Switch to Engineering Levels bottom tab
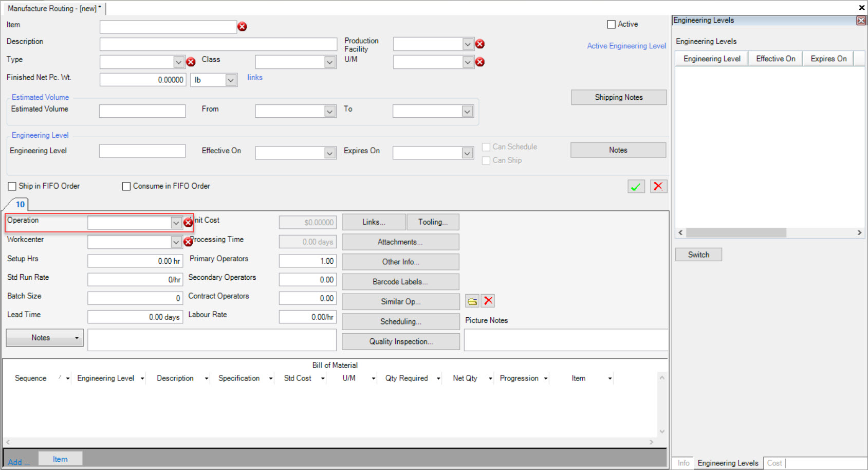868x470 pixels. click(728, 463)
